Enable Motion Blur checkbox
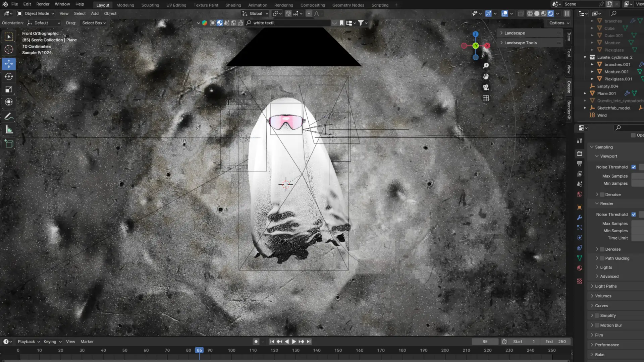The width and height of the screenshot is (644, 362). click(597, 325)
